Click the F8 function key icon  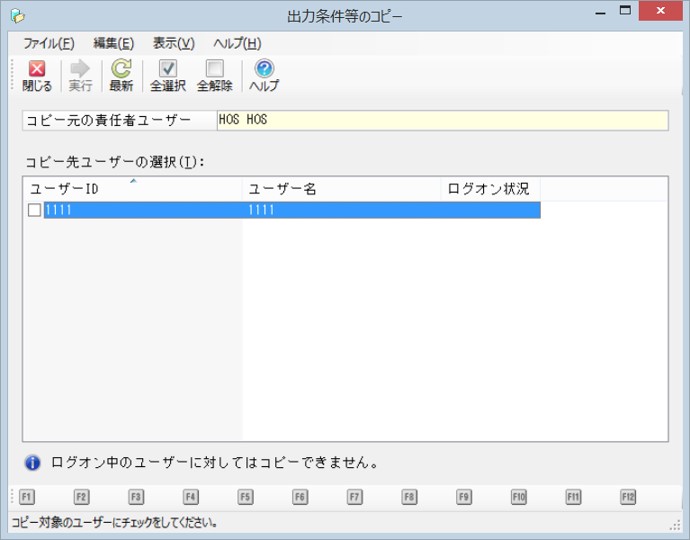click(x=409, y=497)
